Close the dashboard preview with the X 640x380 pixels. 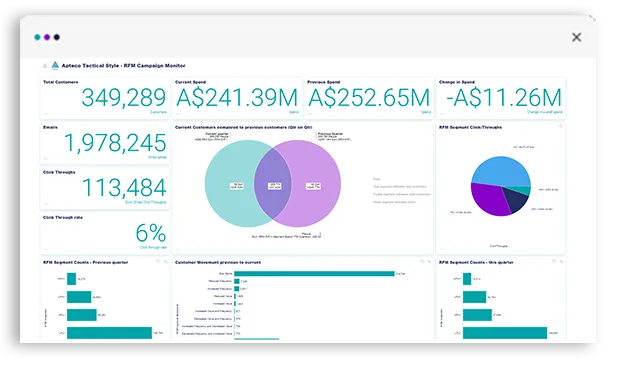pos(576,38)
